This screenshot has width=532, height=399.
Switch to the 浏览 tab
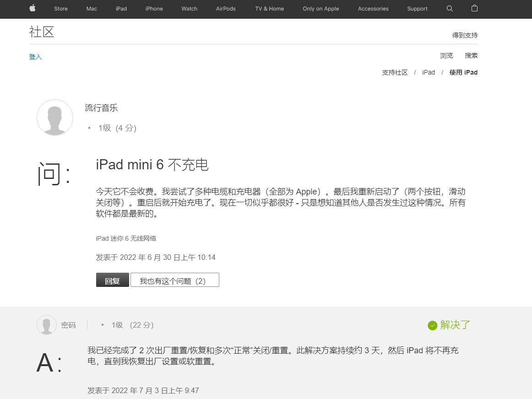coord(446,55)
